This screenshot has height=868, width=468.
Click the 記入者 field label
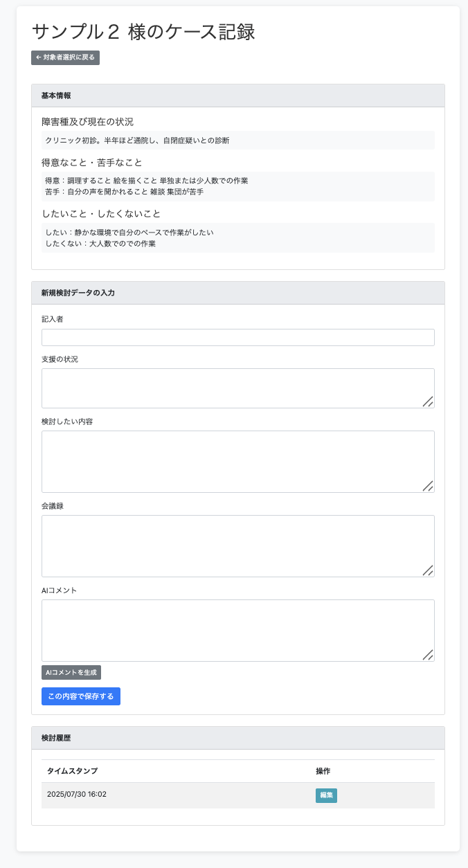(53, 319)
